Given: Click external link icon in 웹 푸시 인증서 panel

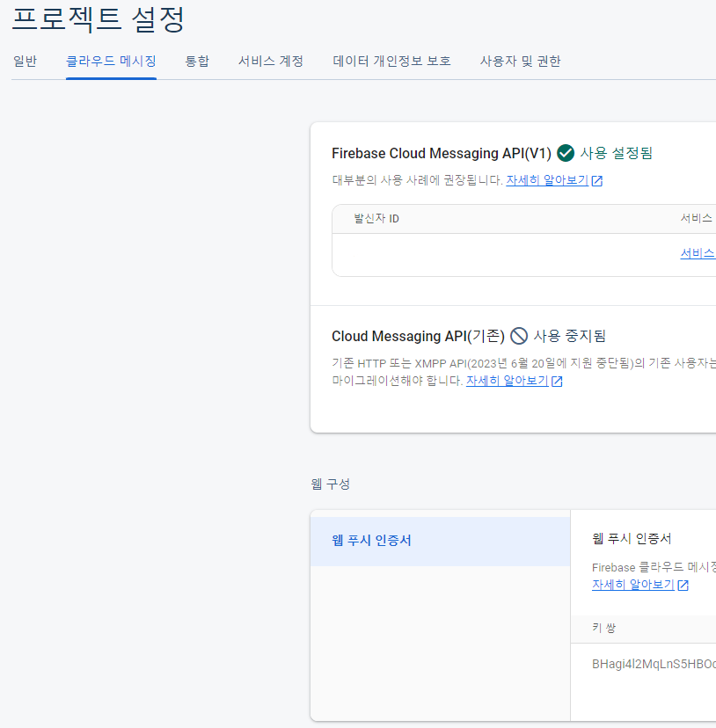Looking at the screenshot, I should (683, 586).
